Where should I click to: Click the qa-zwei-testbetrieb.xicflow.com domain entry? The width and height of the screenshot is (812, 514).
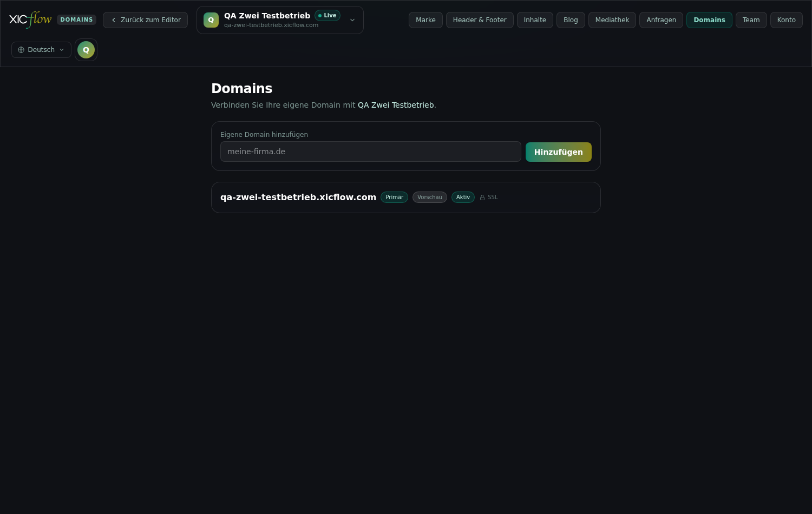click(298, 197)
